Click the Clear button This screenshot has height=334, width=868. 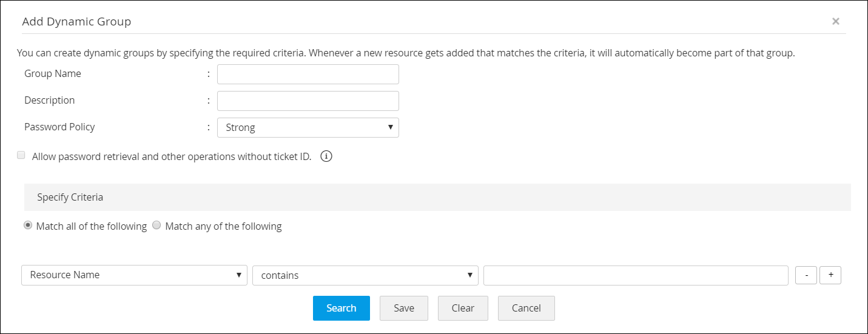click(x=463, y=308)
